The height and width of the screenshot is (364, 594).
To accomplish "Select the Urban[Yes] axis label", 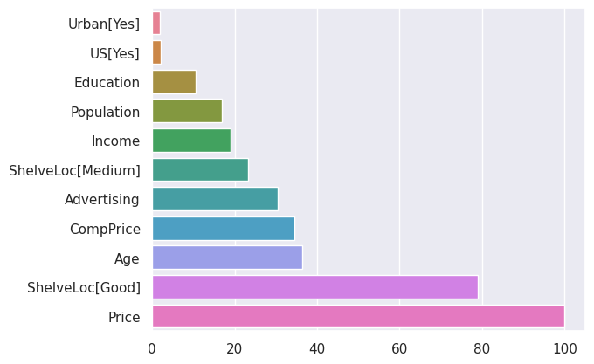I will click(104, 24).
